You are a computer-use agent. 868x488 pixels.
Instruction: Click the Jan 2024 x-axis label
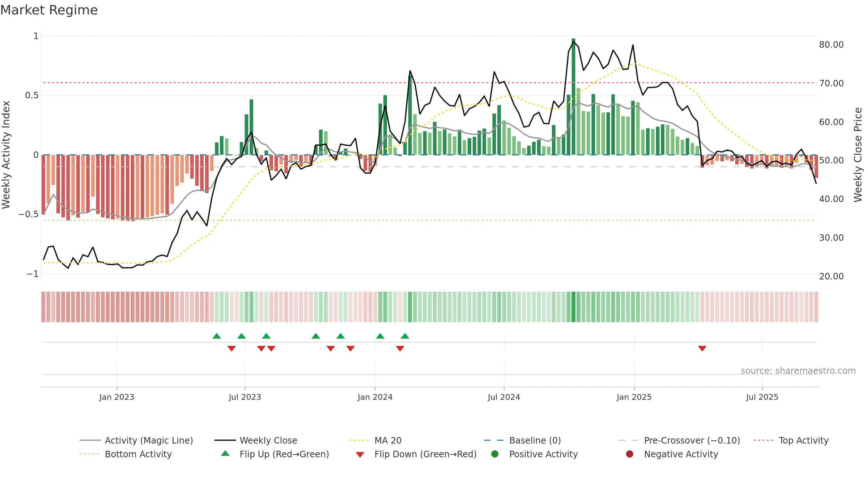click(x=375, y=397)
